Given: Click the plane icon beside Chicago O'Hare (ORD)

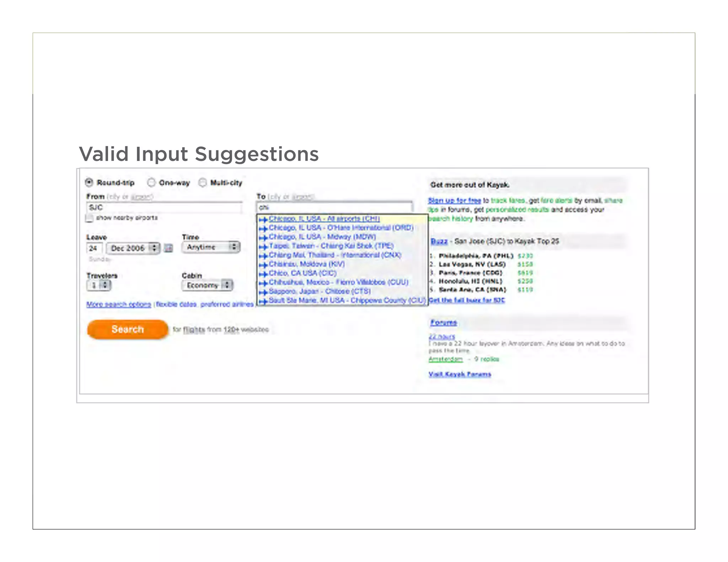Looking at the screenshot, I should (263, 229).
